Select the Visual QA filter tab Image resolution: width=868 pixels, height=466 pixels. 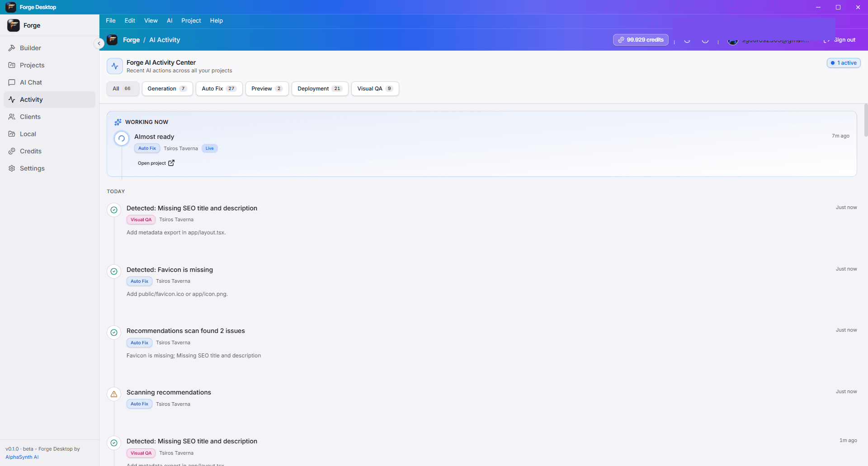(x=375, y=89)
